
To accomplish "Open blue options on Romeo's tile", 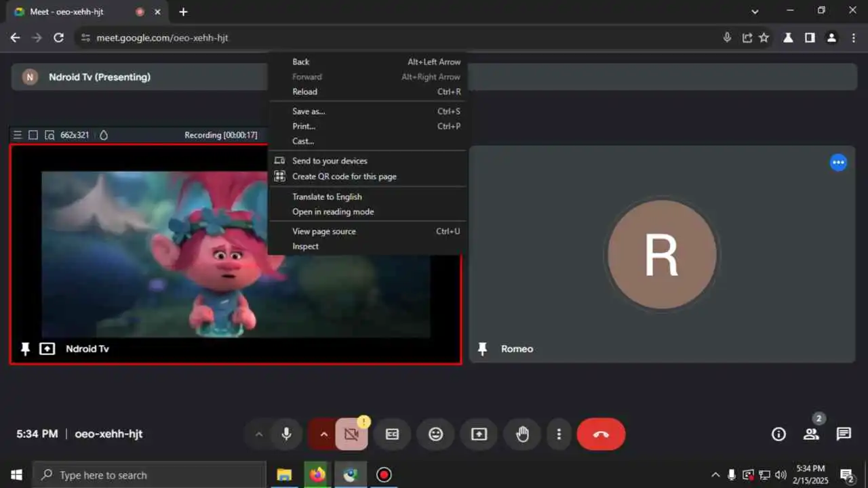I will (839, 163).
